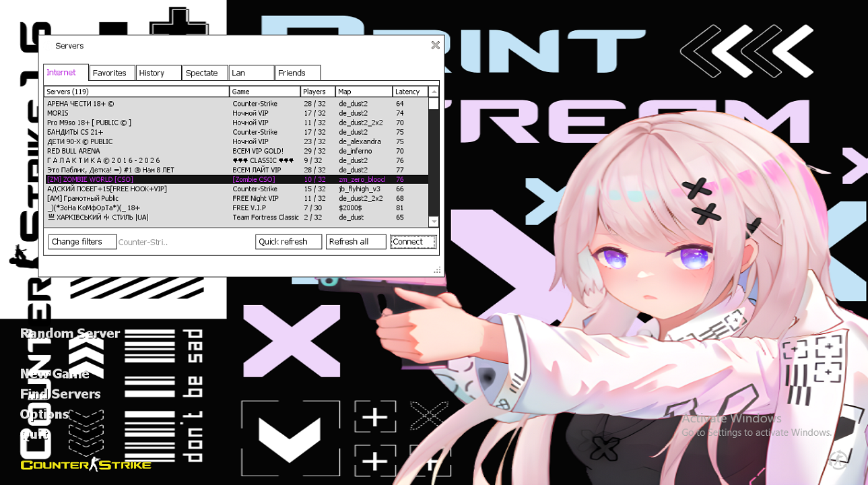868x485 pixels.
Task: Go to the Lan tab
Action: click(251, 73)
